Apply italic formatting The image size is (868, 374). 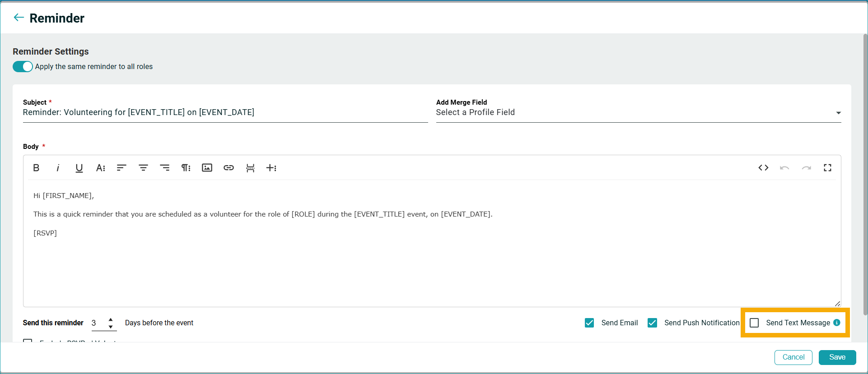point(58,168)
